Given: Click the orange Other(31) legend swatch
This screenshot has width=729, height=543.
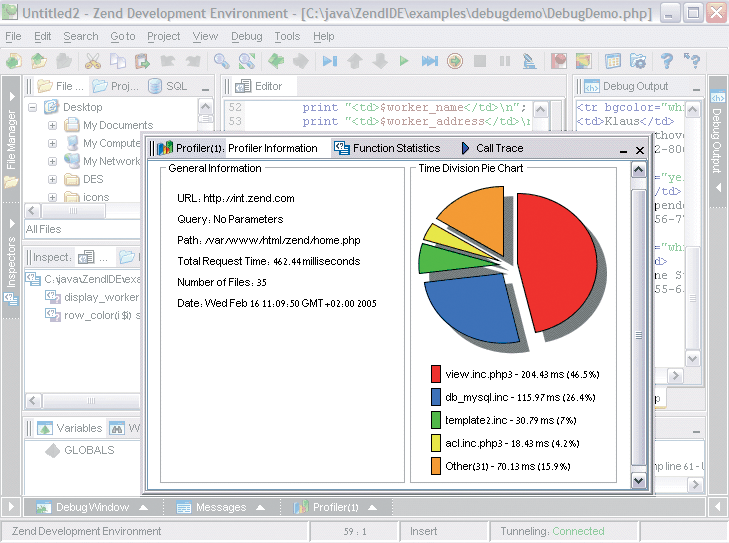Looking at the screenshot, I should click(436, 466).
